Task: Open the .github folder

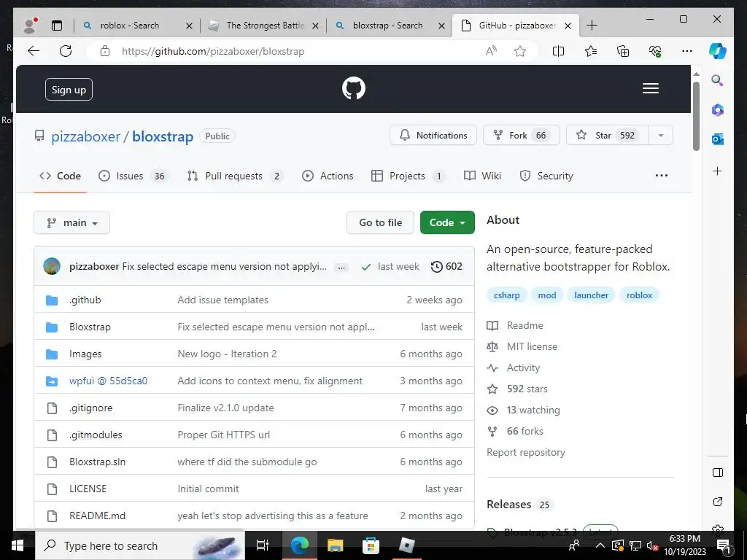Action: click(85, 300)
